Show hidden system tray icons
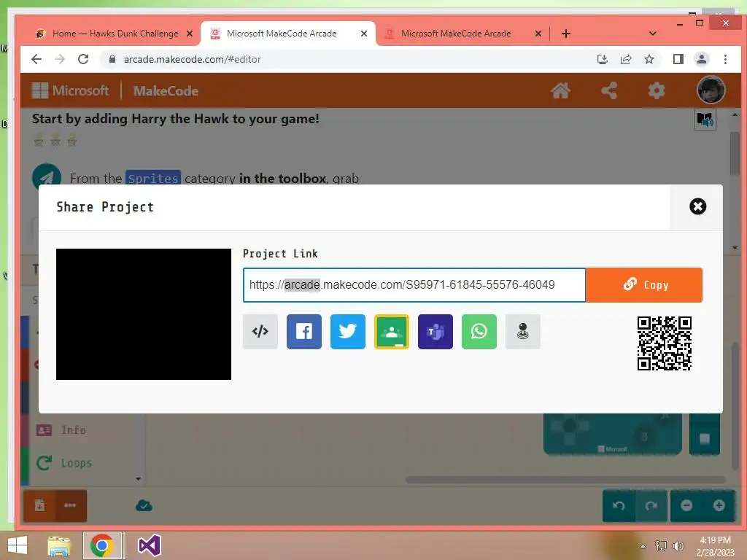747x560 pixels. pos(643,545)
